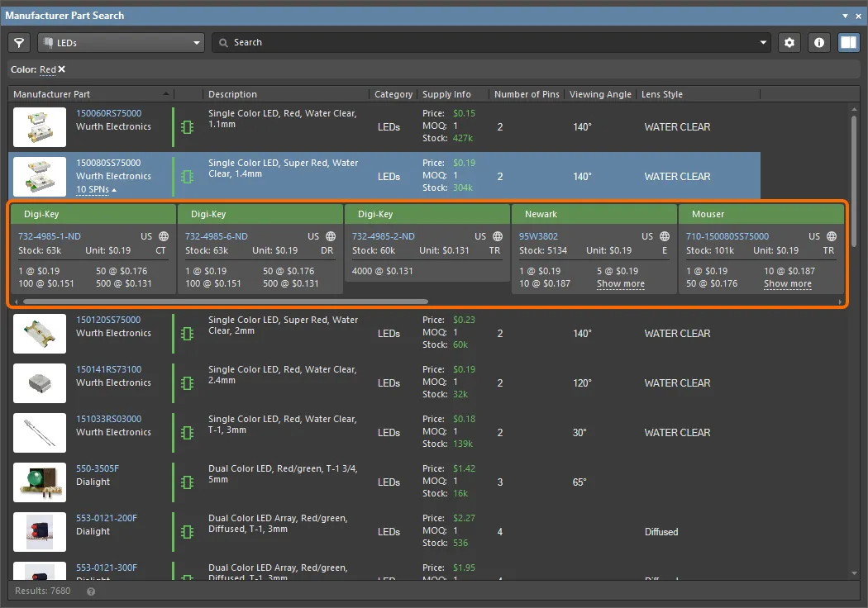This screenshot has width=868, height=608.
Task: Click globe icon for 732-4985-1-ND
Action: pyautogui.click(x=164, y=236)
